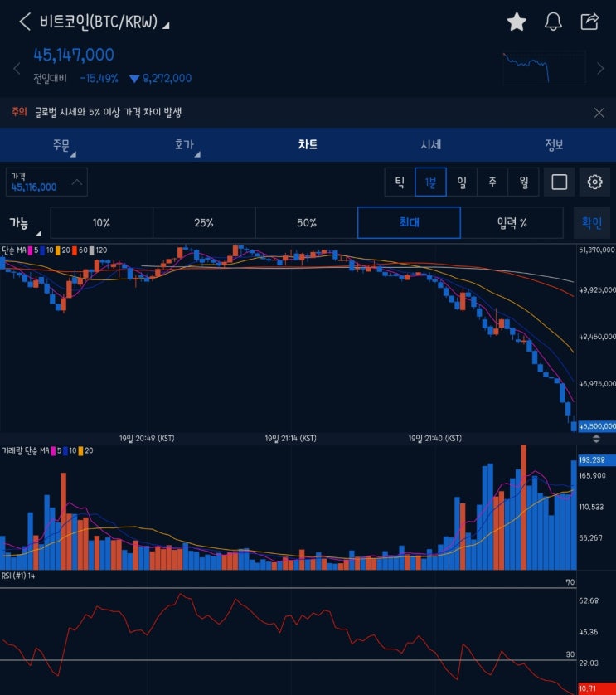This screenshot has height=695, width=616.
Task: Open the mini price chart thumbnail
Action: (544, 68)
